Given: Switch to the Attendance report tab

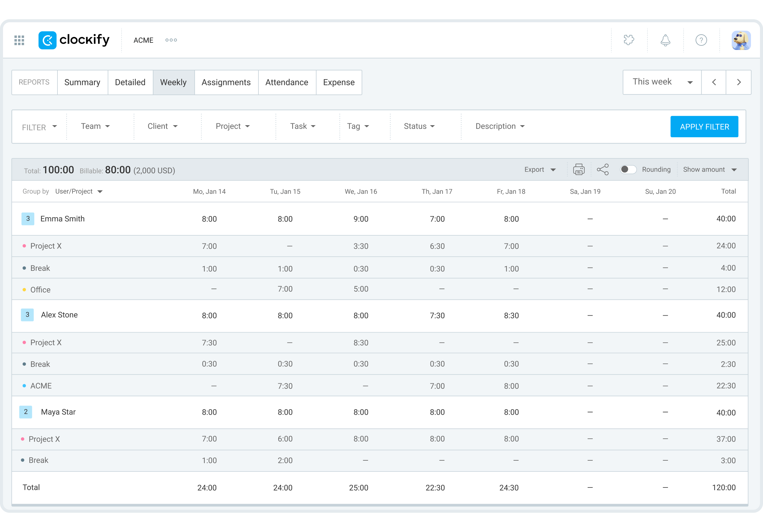Looking at the screenshot, I should click(287, 82).
